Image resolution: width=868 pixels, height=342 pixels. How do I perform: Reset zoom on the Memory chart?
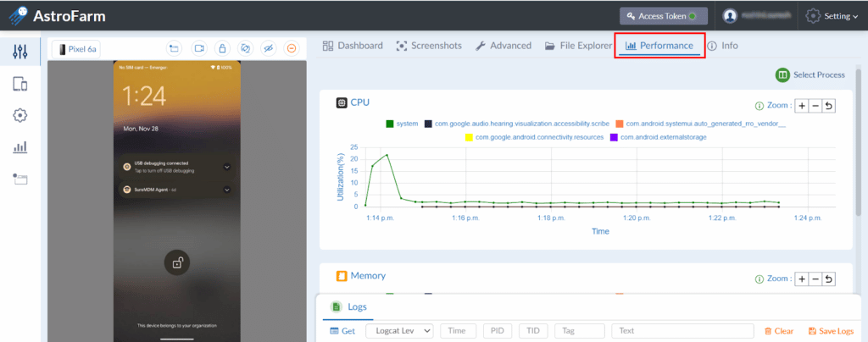pyautogui.click(x=829, y=279)
